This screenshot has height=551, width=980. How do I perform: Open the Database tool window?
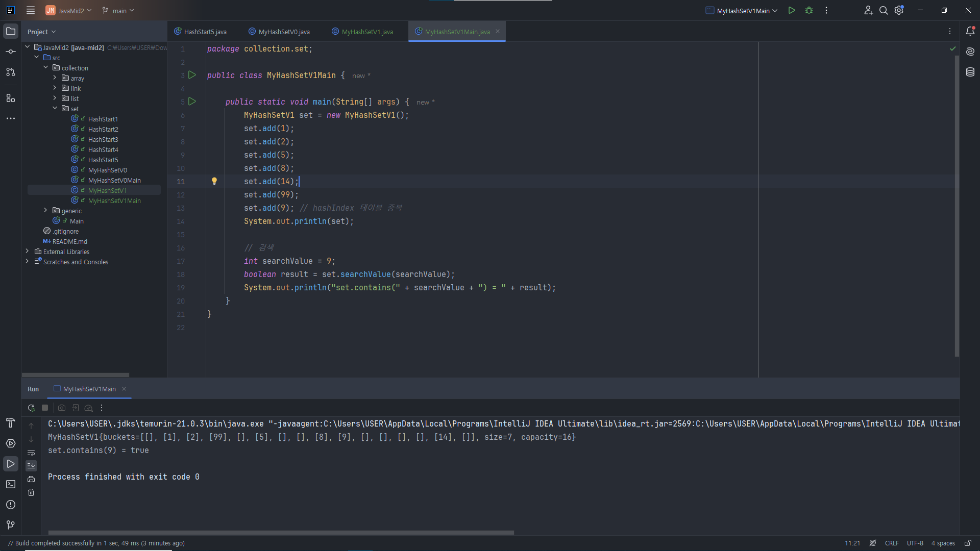tap(970, 72)
